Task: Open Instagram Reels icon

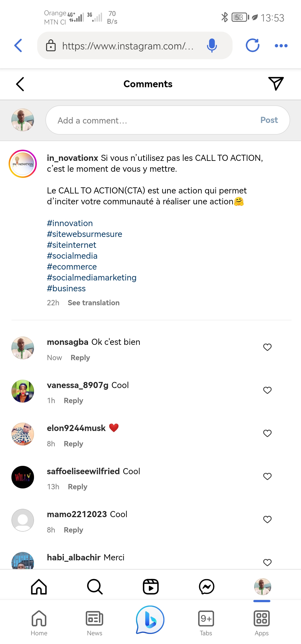Action: pyautogui.click(x=151, y=587)
